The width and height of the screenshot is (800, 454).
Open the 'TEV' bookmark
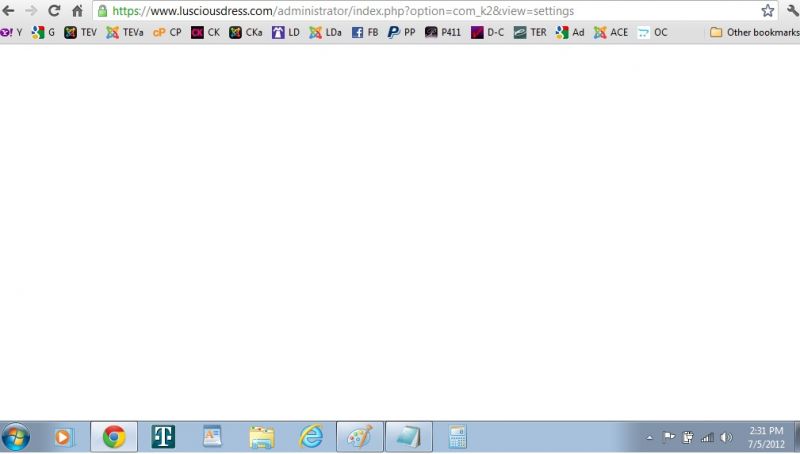pos(80,32)
